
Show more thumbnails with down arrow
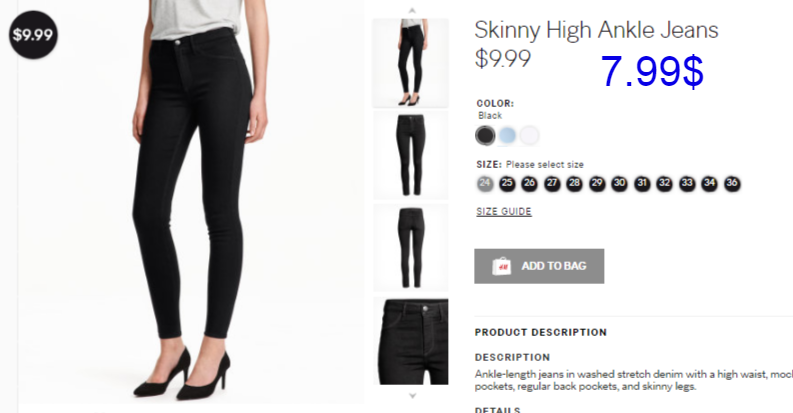412,395
